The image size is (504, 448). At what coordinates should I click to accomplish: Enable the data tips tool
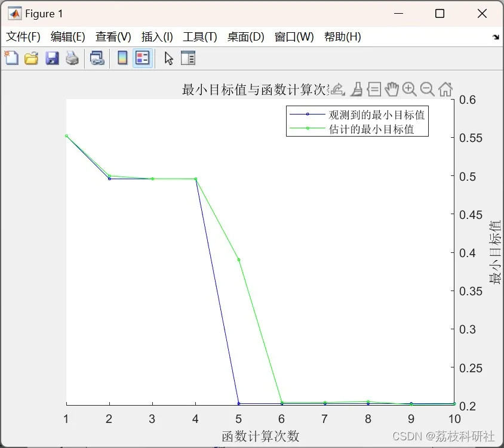374,89
